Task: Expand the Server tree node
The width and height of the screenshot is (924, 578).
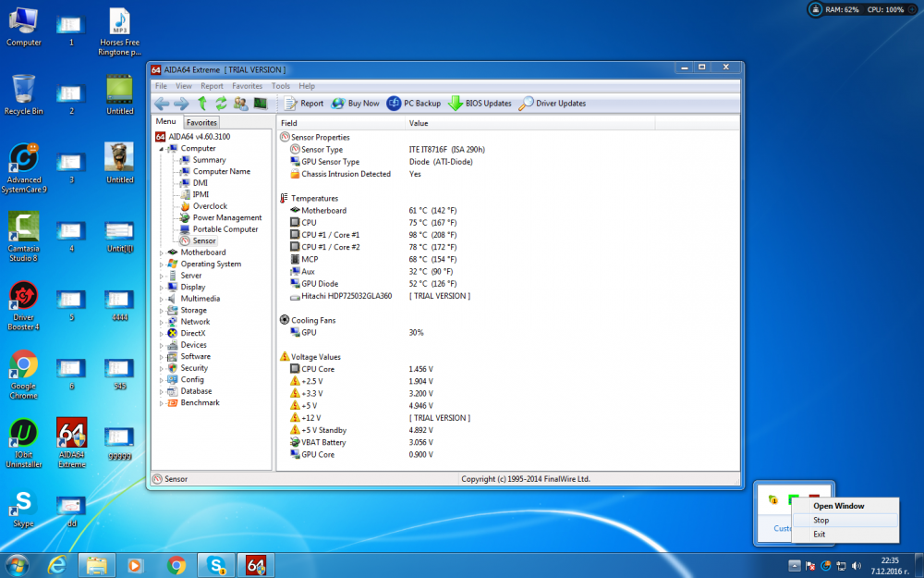Action: pyautogui.click(x=161, y=276)
